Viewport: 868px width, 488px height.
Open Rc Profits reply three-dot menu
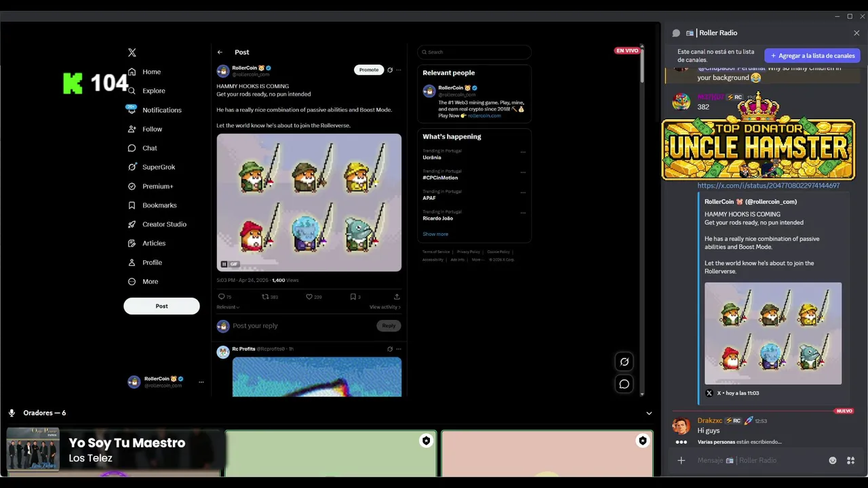399,349
